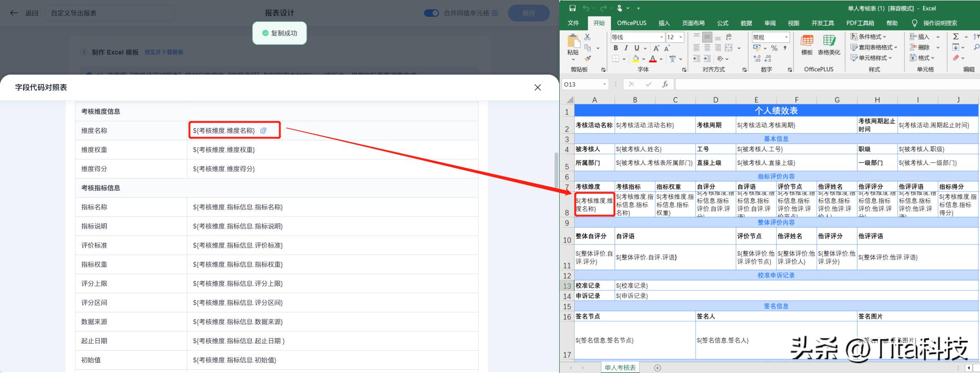Click the ${考核维度.维度权重} field code
This screenshot has width=980, height=373.
224,150
